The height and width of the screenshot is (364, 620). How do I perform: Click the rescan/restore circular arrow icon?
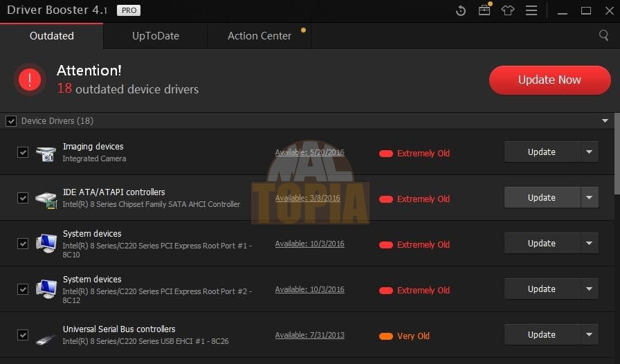click(x=461, y=10)
